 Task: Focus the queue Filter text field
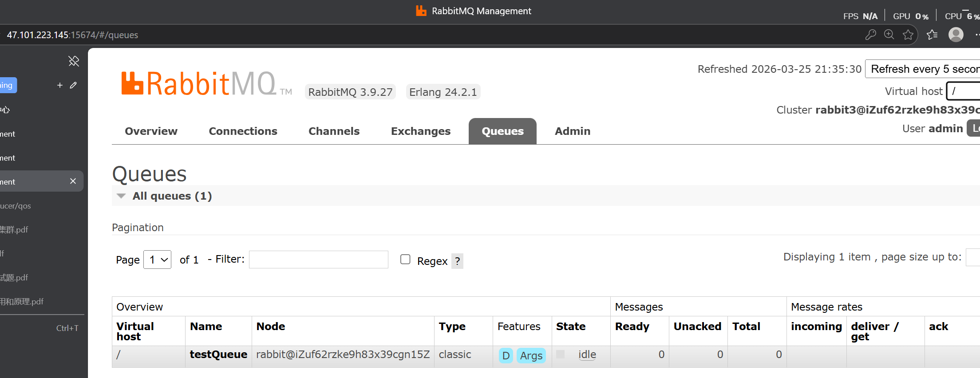click(x=319, y=260)
